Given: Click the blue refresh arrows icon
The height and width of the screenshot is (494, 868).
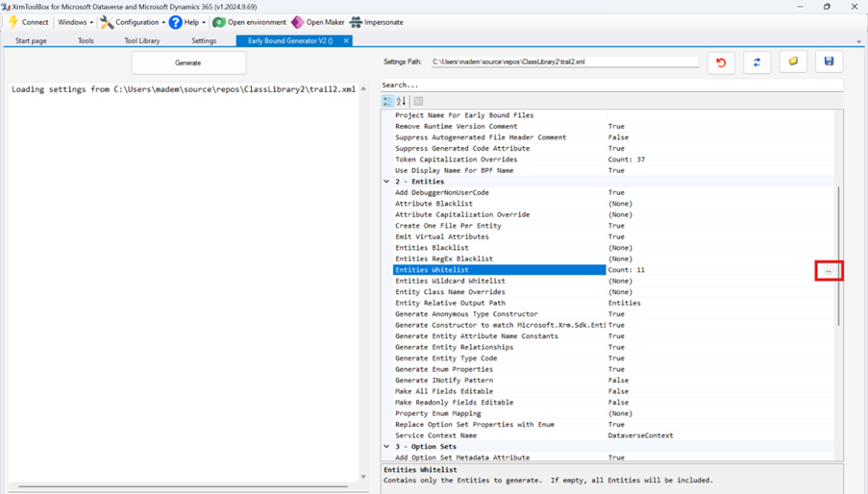Looking at the screenshot, I should pyautogui.click(x=756, y=62).
